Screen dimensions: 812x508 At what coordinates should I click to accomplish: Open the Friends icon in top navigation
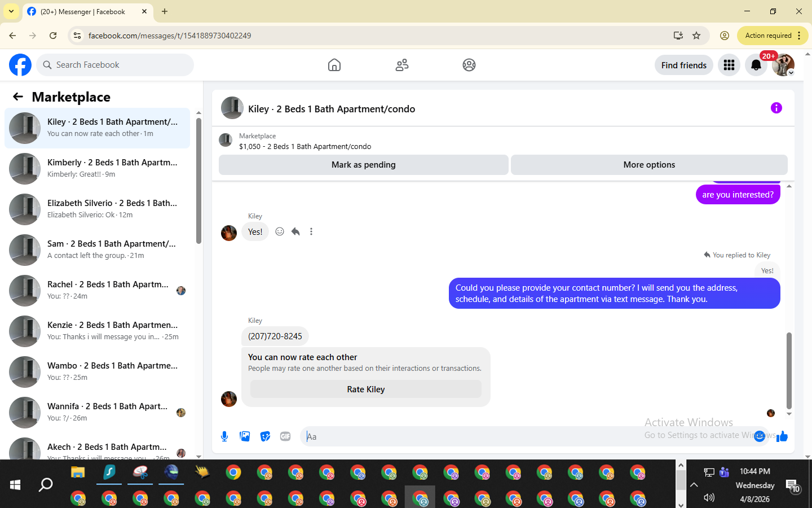[x=402, y=65]
